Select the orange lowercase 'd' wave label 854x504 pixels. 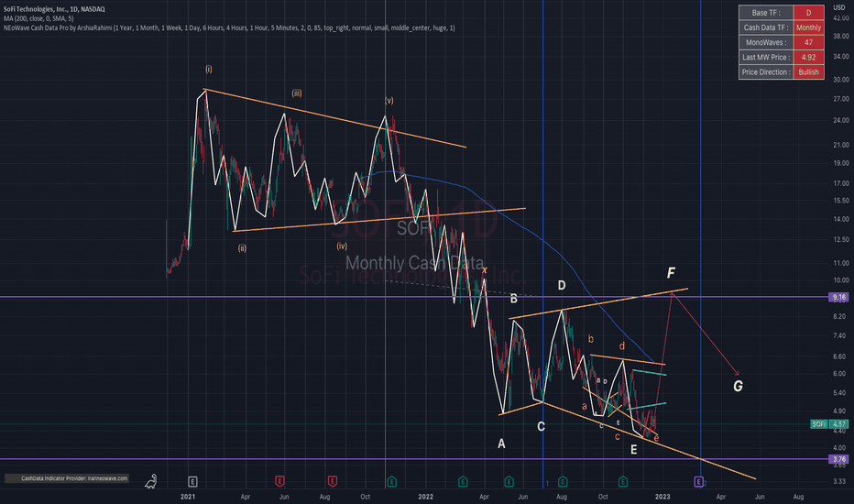(622, 346)
